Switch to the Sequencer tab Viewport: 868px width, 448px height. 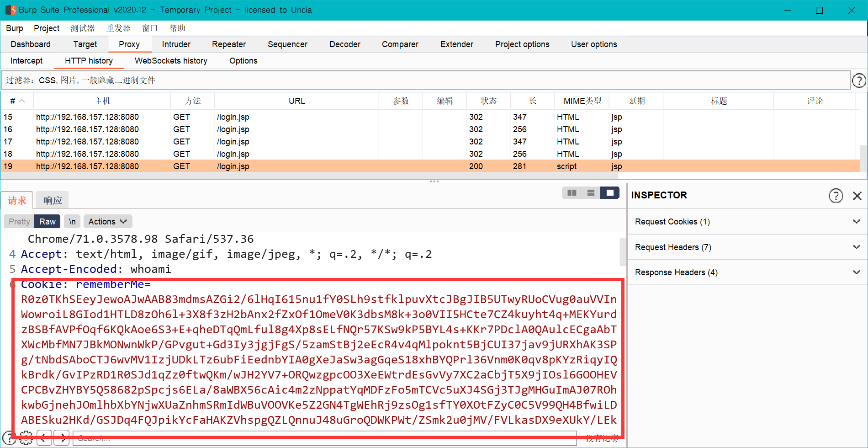[287, 44]
